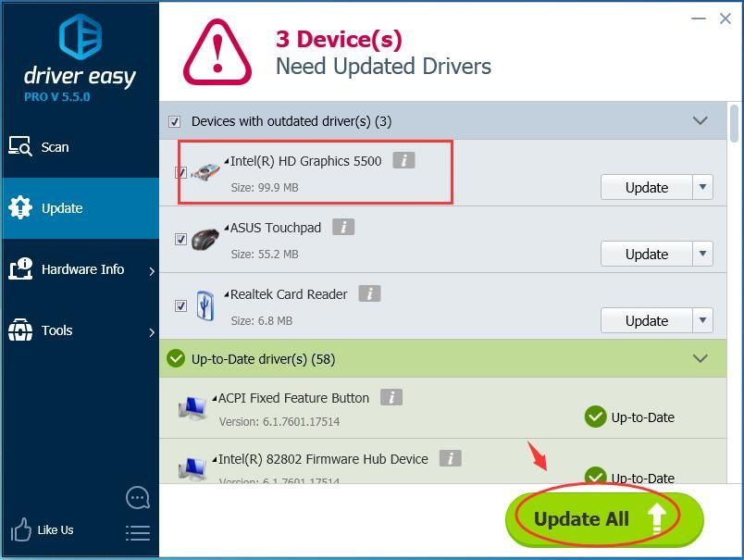Viewport: 744px width, 560px height.
Task: Go to the Scan section
Action: click(x=55, y=147)
